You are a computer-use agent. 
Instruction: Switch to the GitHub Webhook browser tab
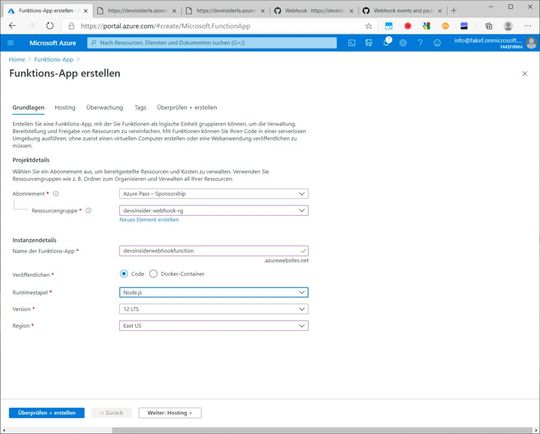pos(313,11)
